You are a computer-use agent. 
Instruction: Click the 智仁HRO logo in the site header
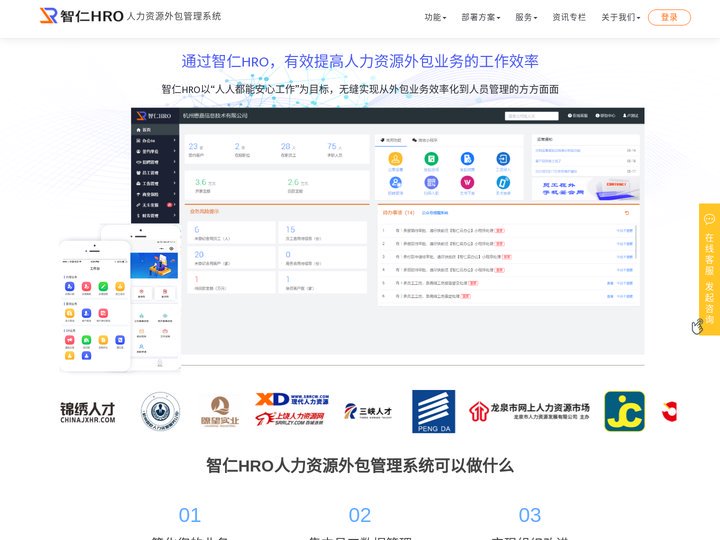pos(82,16)
